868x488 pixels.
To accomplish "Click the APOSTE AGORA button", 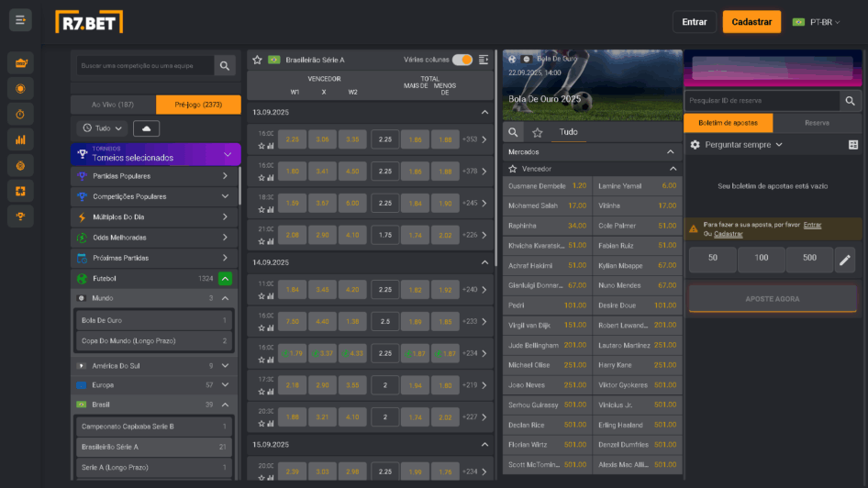I will click(773, 299).
